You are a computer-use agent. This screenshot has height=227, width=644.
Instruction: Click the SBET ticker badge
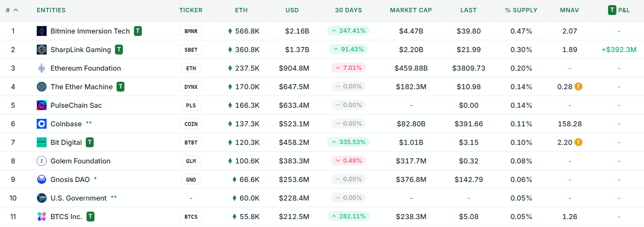coord(191,50)
